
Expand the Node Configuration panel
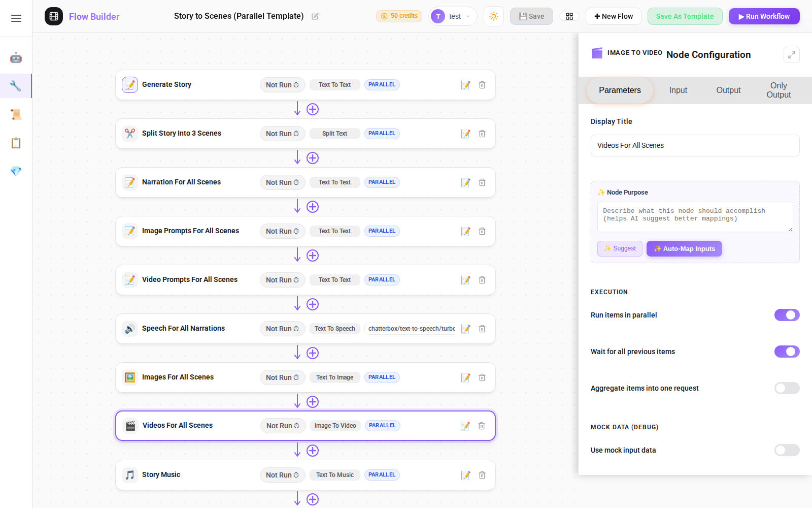(791, 55)
